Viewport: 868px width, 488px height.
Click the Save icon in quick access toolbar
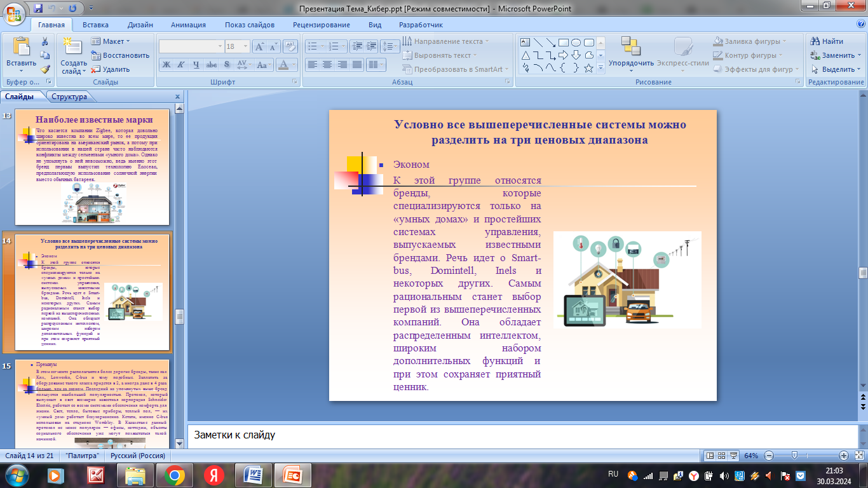(38, 8)
